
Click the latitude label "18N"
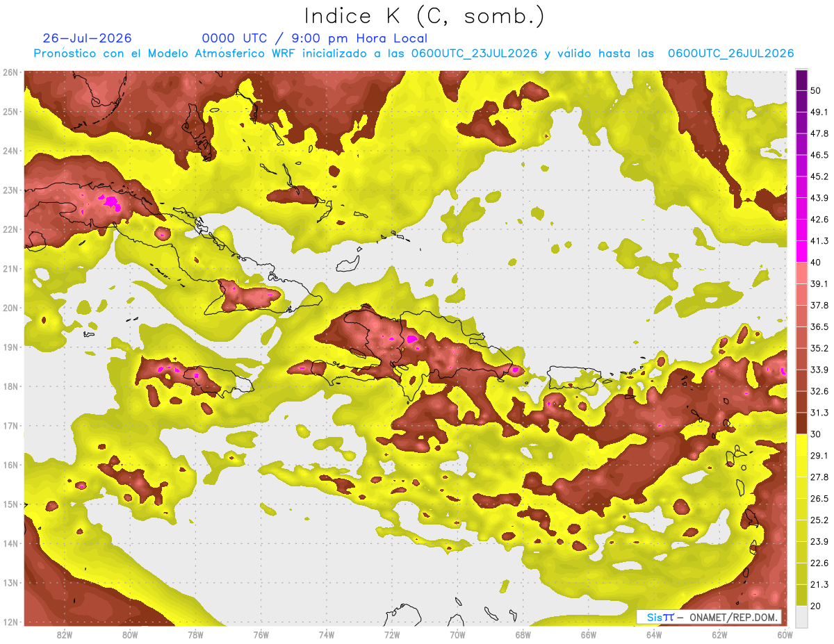tap(11, 386)
